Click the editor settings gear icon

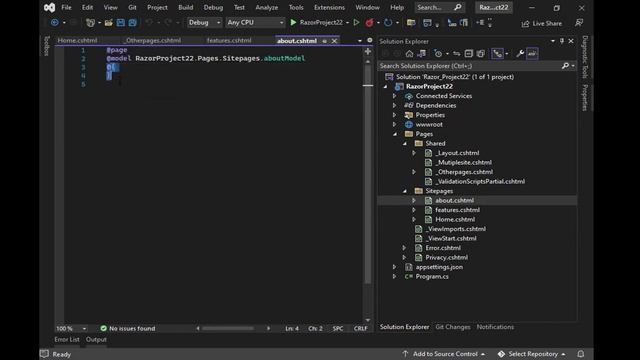pyautogui.click(x=369, y=40)
